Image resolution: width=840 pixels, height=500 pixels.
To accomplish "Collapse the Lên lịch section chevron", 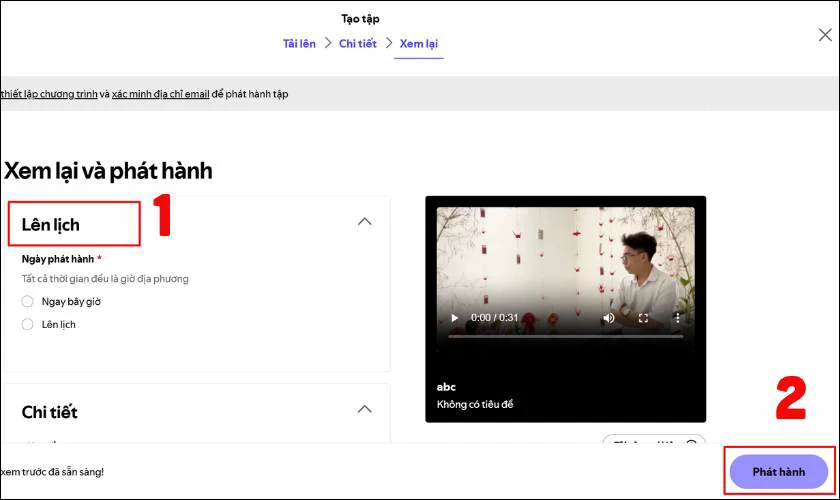I will [x=364, y=221].
